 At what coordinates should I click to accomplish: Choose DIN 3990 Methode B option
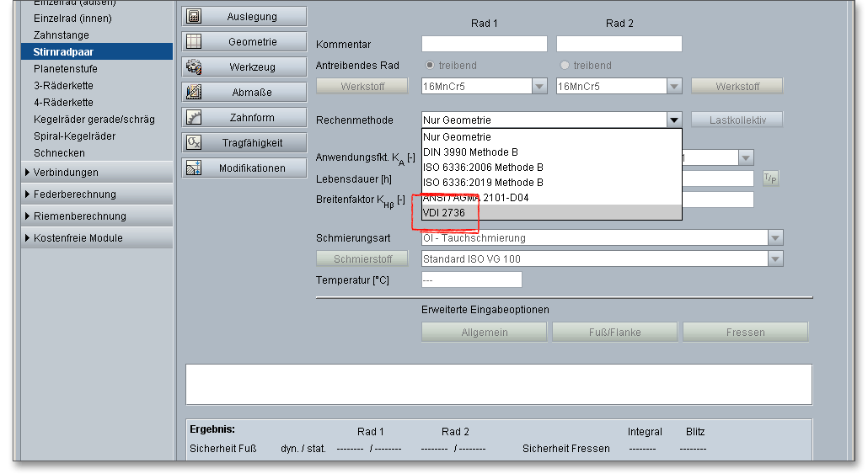point(470,152)
